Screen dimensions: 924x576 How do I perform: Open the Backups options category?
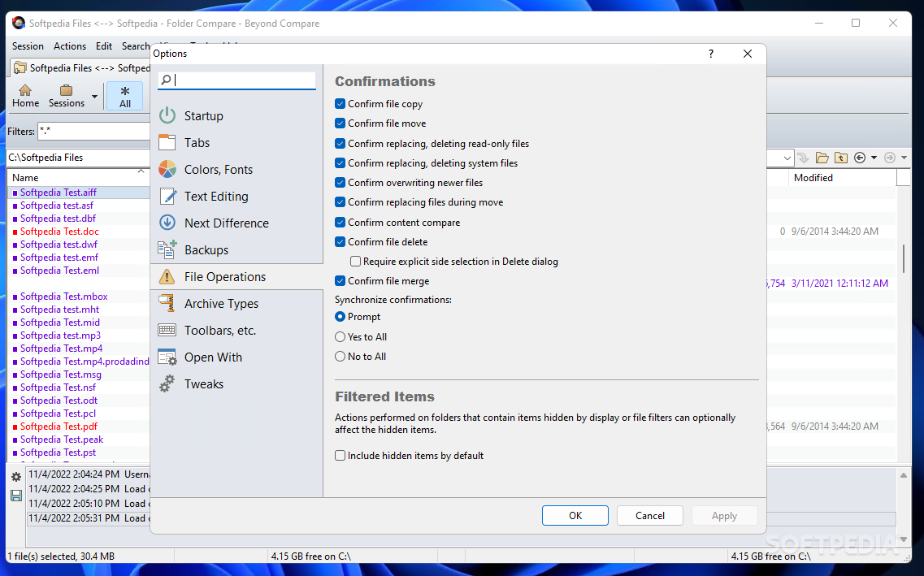(x=237, y=249)
